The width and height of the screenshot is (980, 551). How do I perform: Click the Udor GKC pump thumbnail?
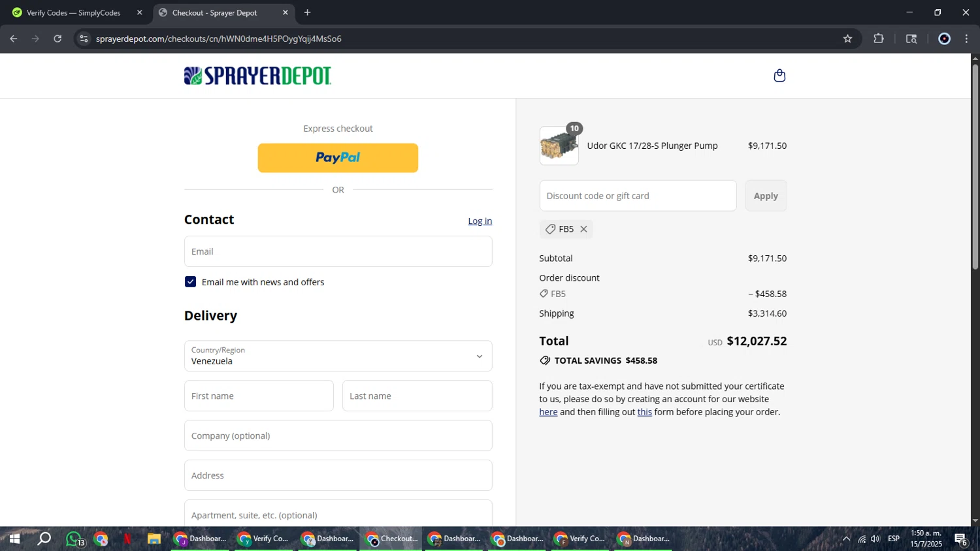(559, 146)
